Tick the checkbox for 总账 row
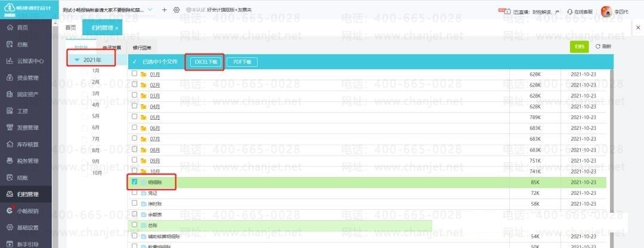Screen dimensions: 644x248 (134, 225)
